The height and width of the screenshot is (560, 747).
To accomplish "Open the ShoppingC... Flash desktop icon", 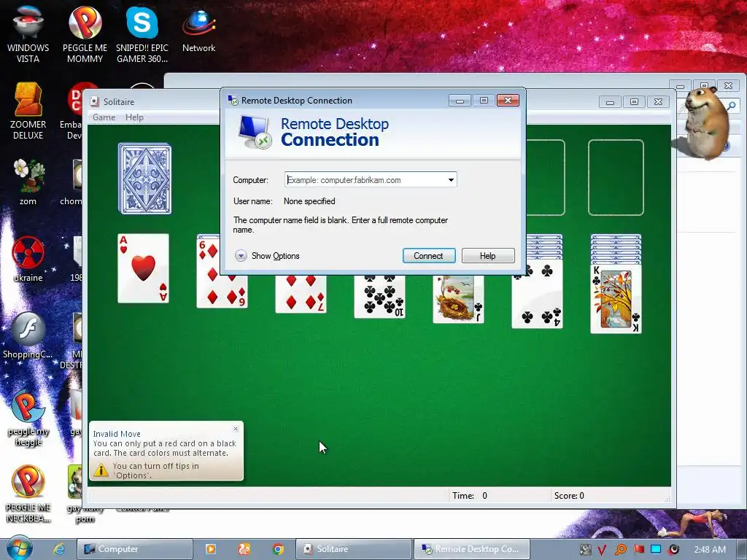I will pyautogui.click(x=28, y=335).
